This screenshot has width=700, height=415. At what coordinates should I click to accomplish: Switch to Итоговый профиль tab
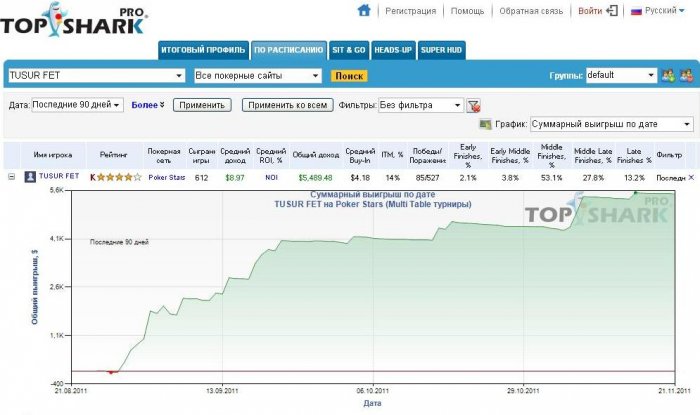[203, 50]
